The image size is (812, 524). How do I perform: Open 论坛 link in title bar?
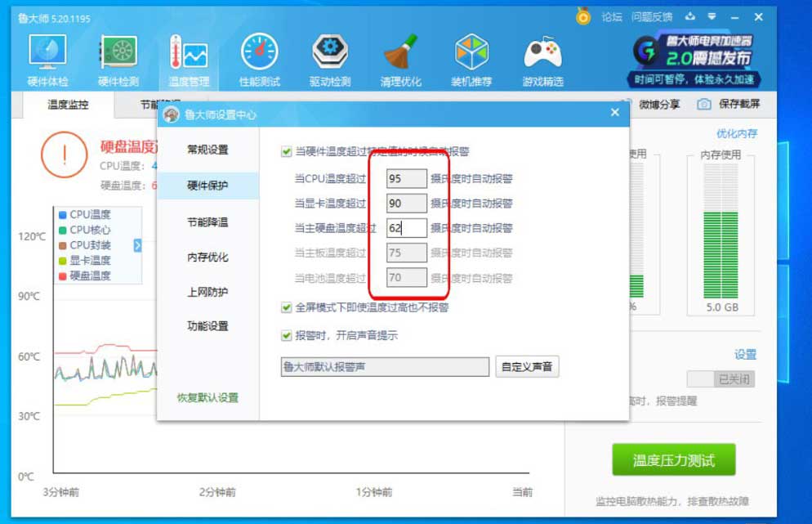pyautogui.click(x=612, y=17)
